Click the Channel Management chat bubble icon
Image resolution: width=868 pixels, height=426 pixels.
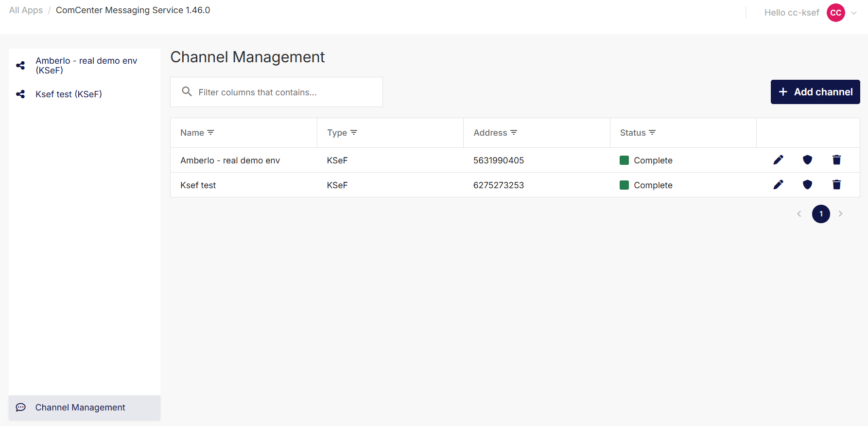click(x=21, y=408)
